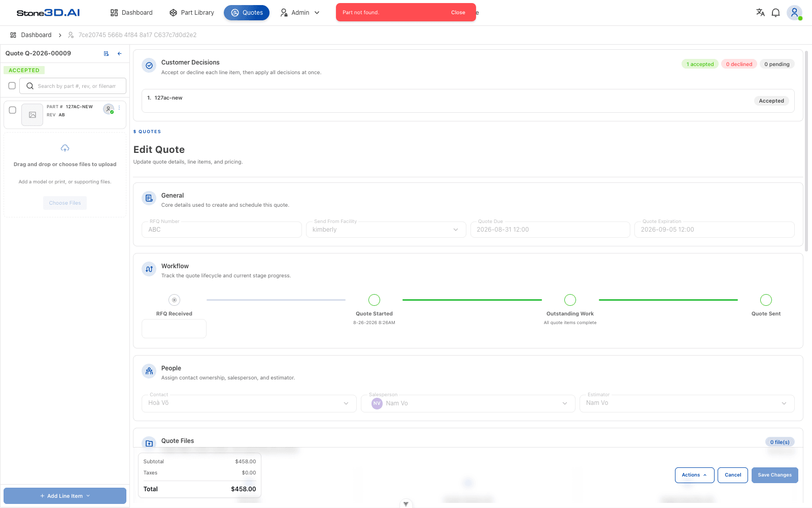The height and width of the screenshot is (508, 812).
Task: Open the Salesperson Nam Vo dropdown
Action: [468, 403]
